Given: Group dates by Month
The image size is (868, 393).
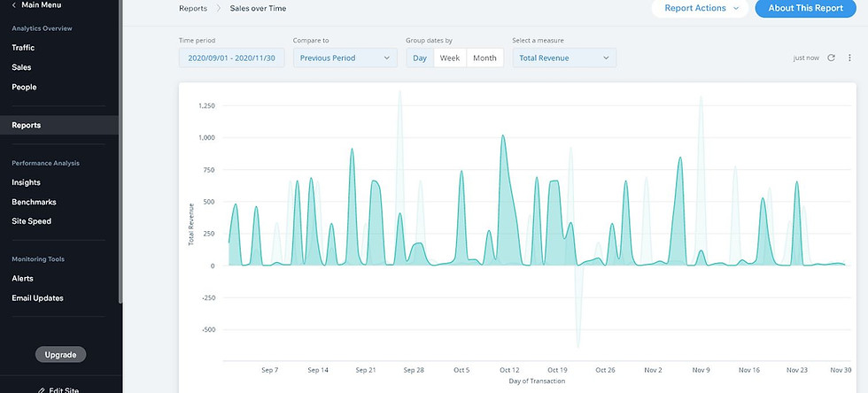Looking at the screenshot, I should coord(485,58).
